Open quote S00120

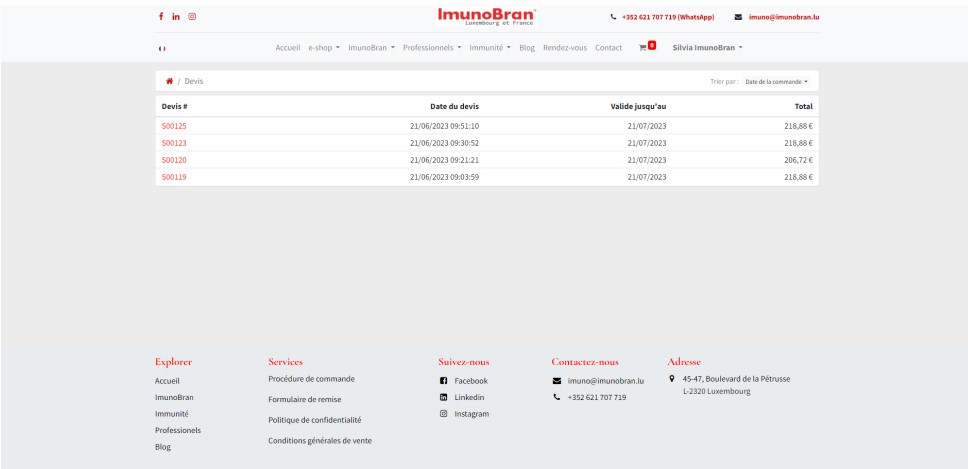coord(174,160)
